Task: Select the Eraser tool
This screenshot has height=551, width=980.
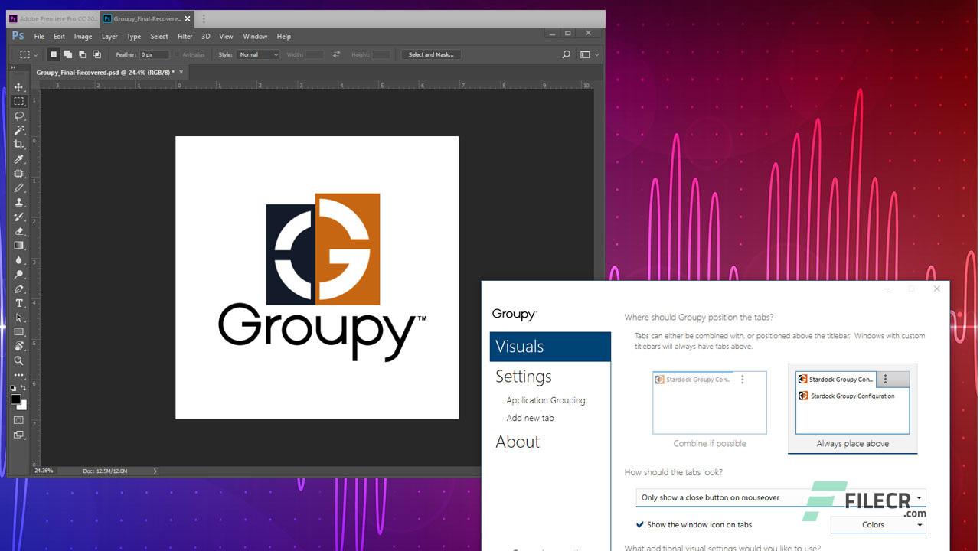Action: point(19,231)
